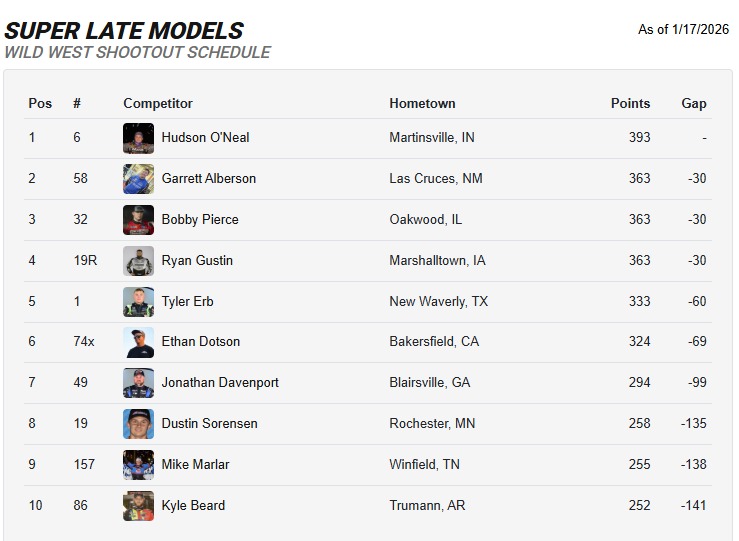Click Mike Marlar's driver photo
739x541 pixels.
[x=138, y=465]
